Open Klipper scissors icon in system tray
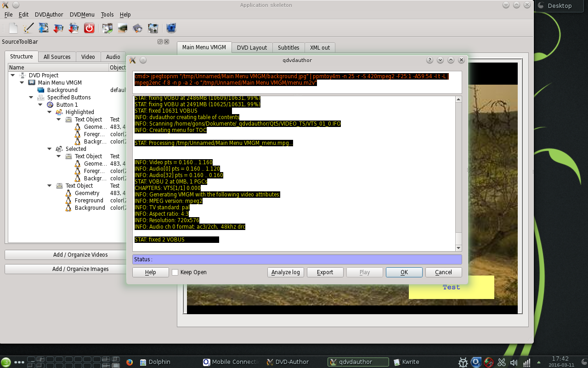Viewport: 588px width, 368px height. coord(502,362)
